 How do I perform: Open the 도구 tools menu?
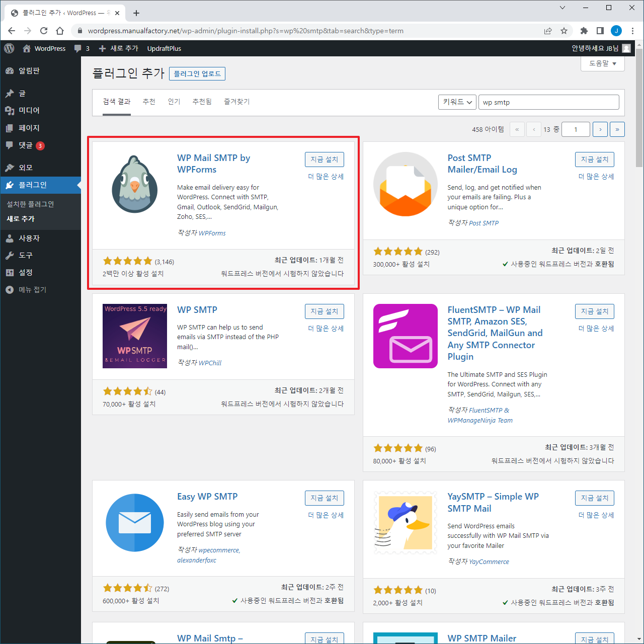click(x=40, y=255)
